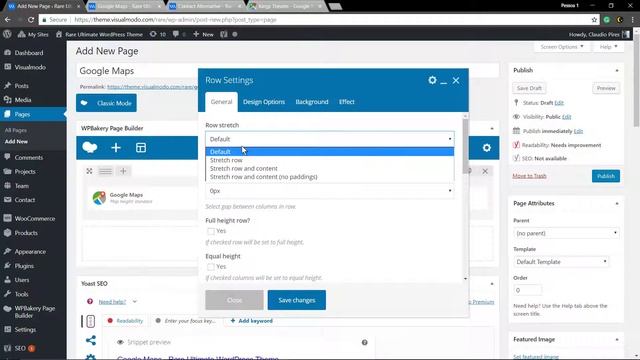Add column with row plus icon
The image size is (640, 360).
tap(123, 171)
